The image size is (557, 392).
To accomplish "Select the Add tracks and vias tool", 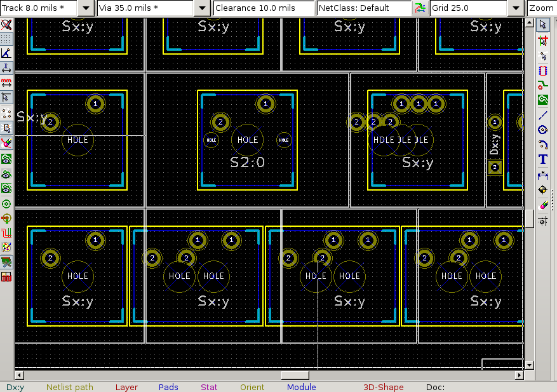I will (x=543, y=85).
